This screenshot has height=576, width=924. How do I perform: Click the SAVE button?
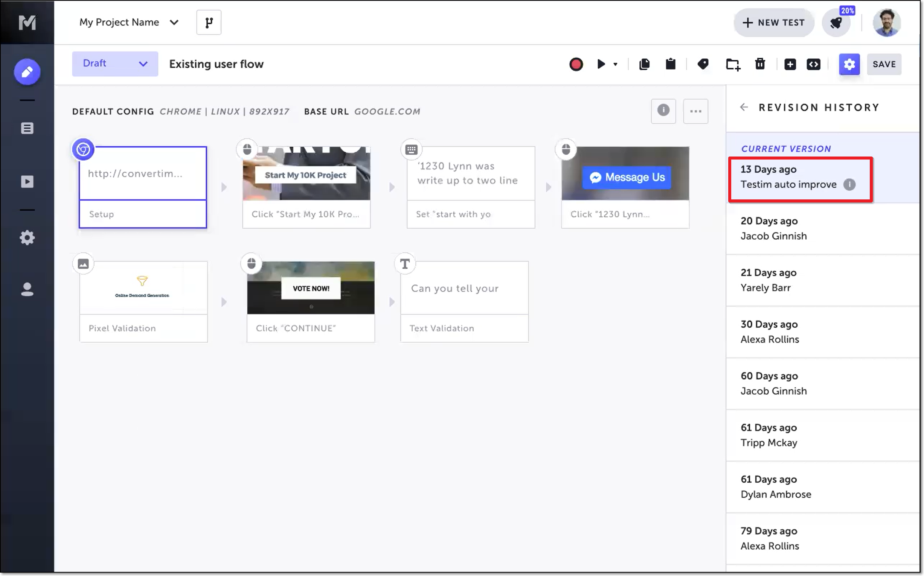tap(884, 64)
